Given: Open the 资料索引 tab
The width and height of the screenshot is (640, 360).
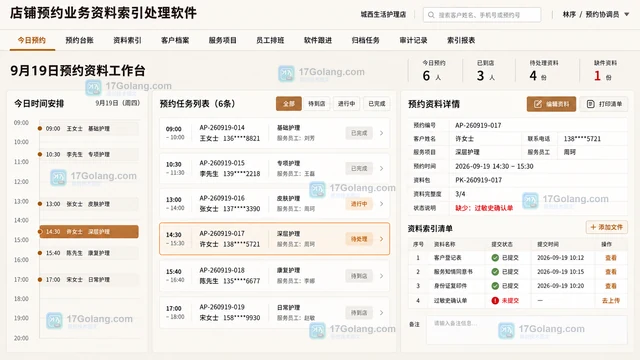Looking at the screenshot, I should point(127,40).
